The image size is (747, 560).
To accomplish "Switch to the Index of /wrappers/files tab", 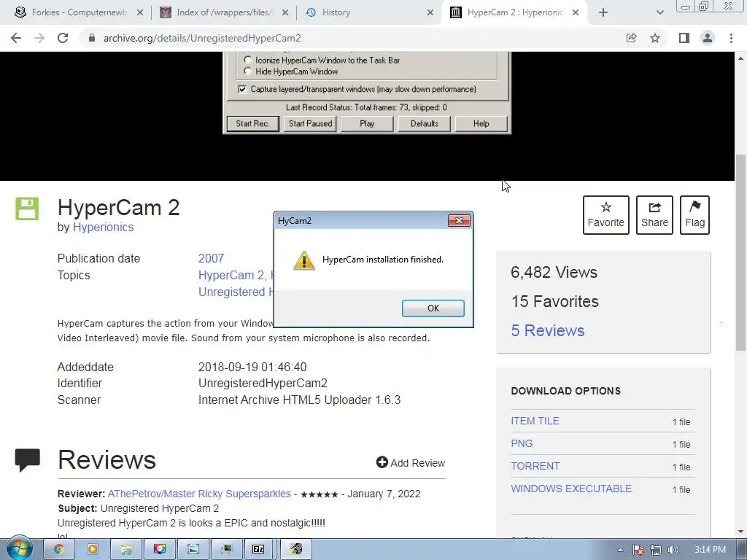I will (x=224, y=12).
